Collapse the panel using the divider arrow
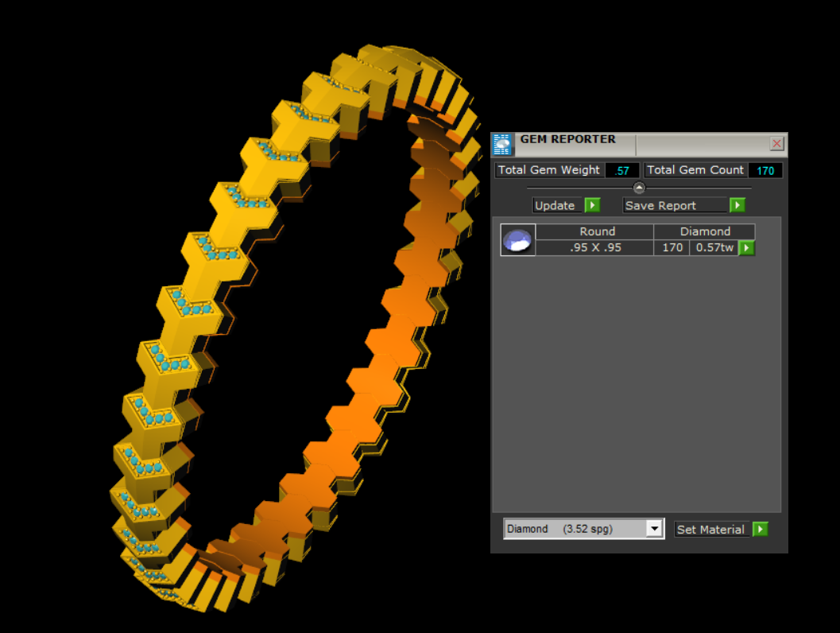Viewport: 840px width, 633px height. [x=639, y=188]
